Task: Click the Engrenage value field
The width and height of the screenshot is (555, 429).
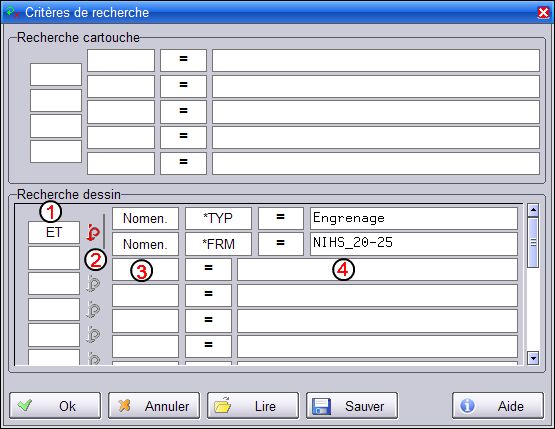Action: [x=414, y=218]
